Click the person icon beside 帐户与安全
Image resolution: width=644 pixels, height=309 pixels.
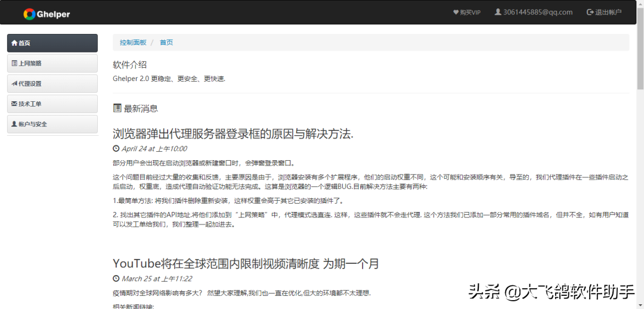click(x=14, y=124)
